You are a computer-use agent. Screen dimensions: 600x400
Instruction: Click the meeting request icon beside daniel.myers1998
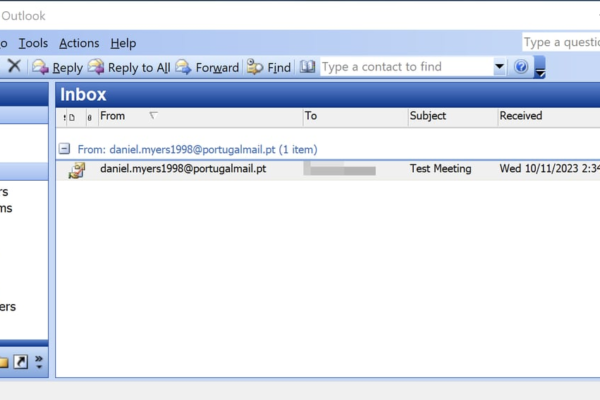76,170
